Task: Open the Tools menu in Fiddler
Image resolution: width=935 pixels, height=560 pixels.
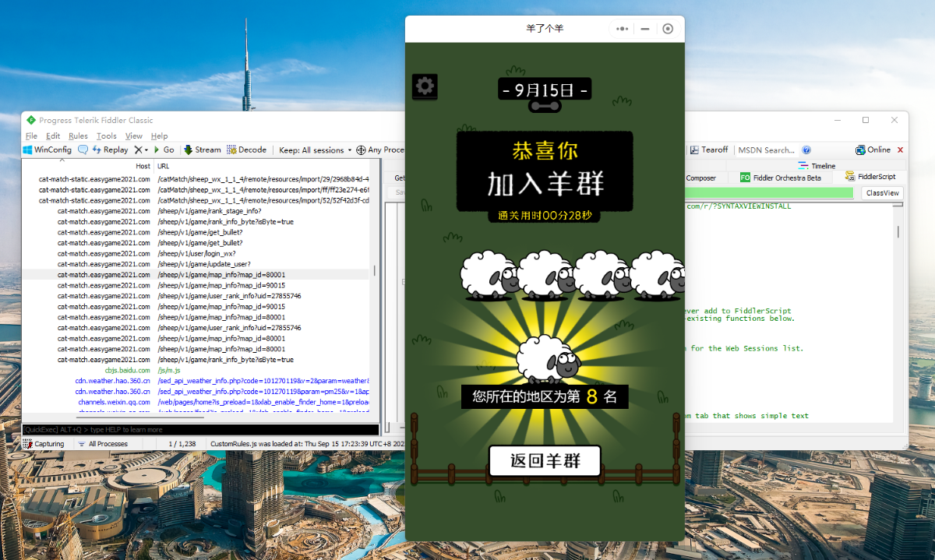Action: pos(107,136)
